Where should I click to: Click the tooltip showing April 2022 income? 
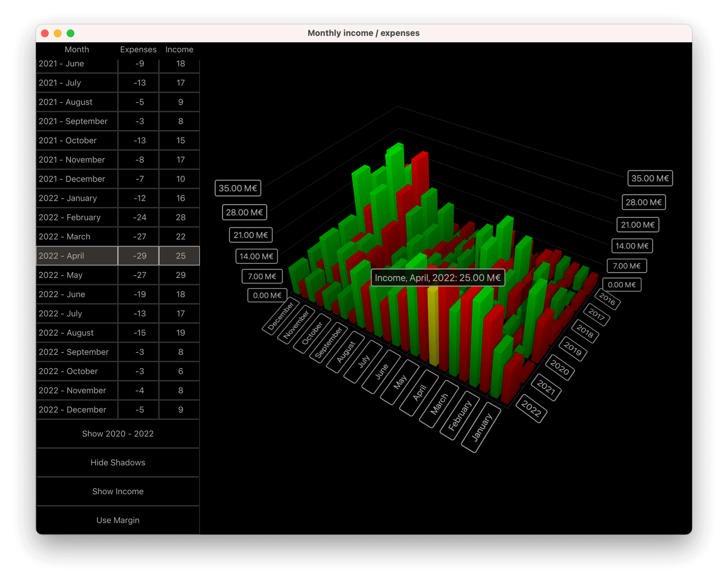[x=437, y=277]
